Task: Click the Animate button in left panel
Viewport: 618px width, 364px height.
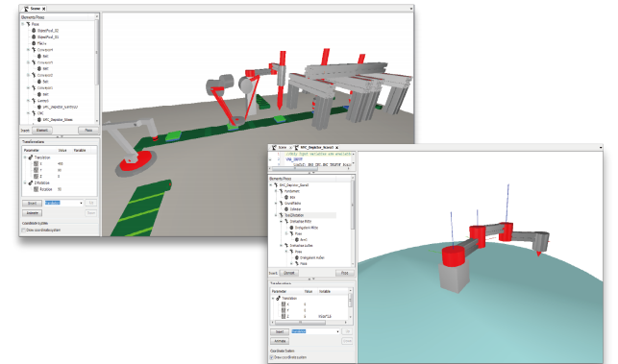Action: 33,212
